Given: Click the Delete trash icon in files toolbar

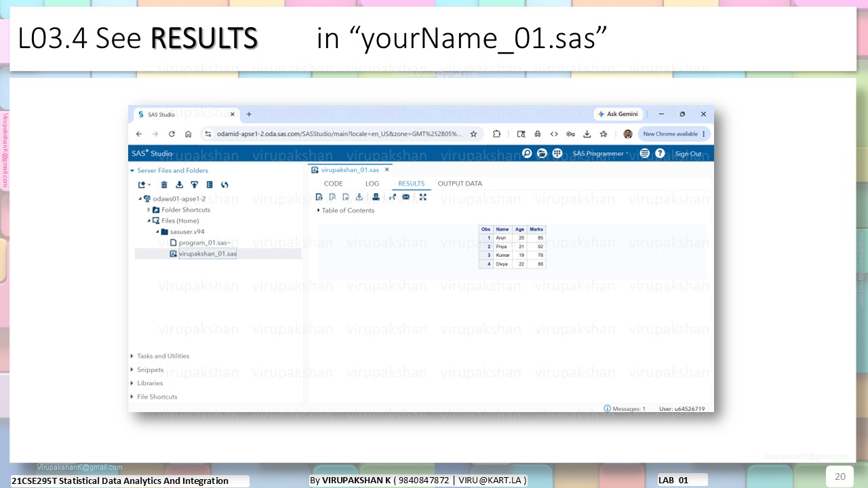Looking at the screenshot, I should coord(164,184).
